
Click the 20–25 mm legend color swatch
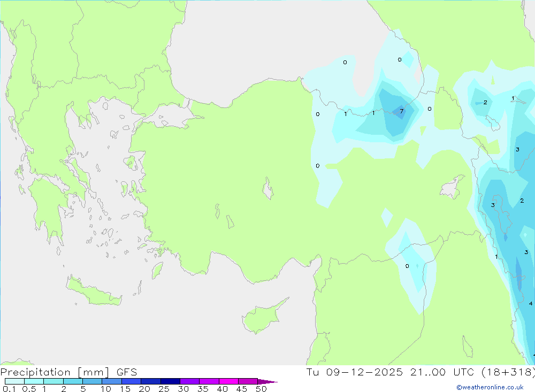[x=150, y=381]
